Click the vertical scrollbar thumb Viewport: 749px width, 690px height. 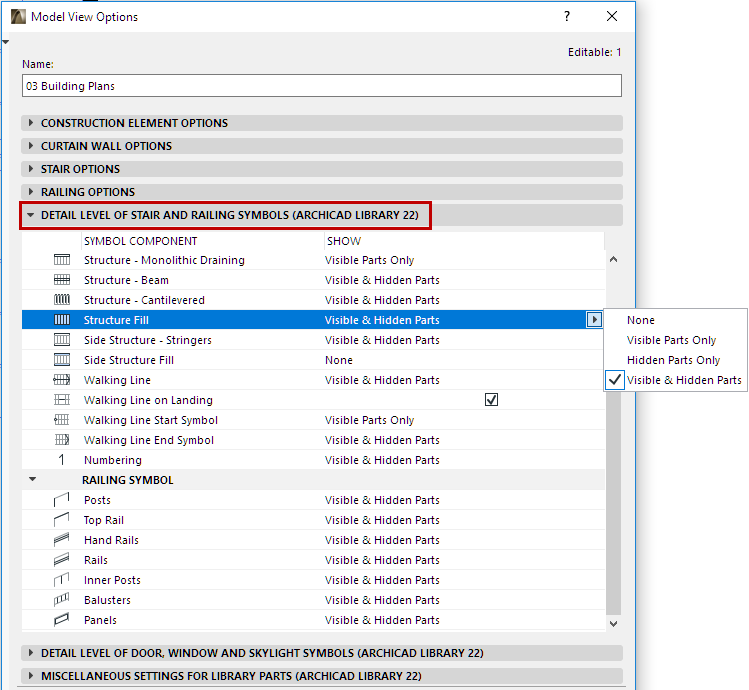(614, 502)
